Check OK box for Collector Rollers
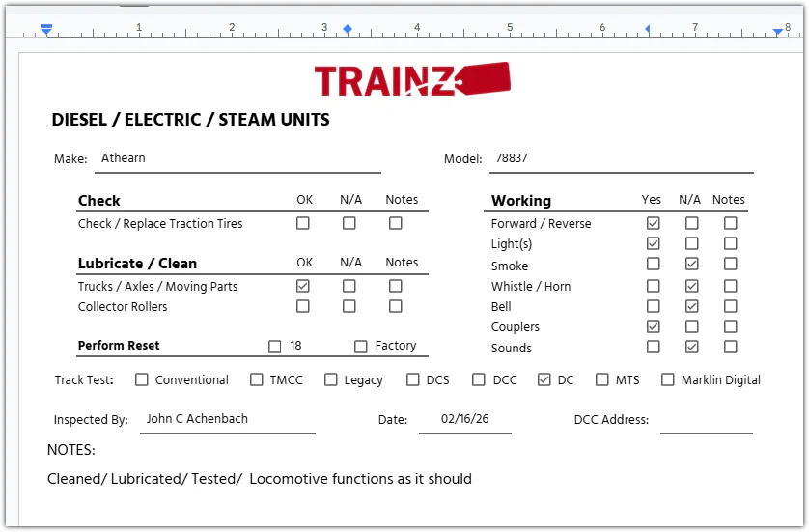The image size is (809, 532). (303, 306)
